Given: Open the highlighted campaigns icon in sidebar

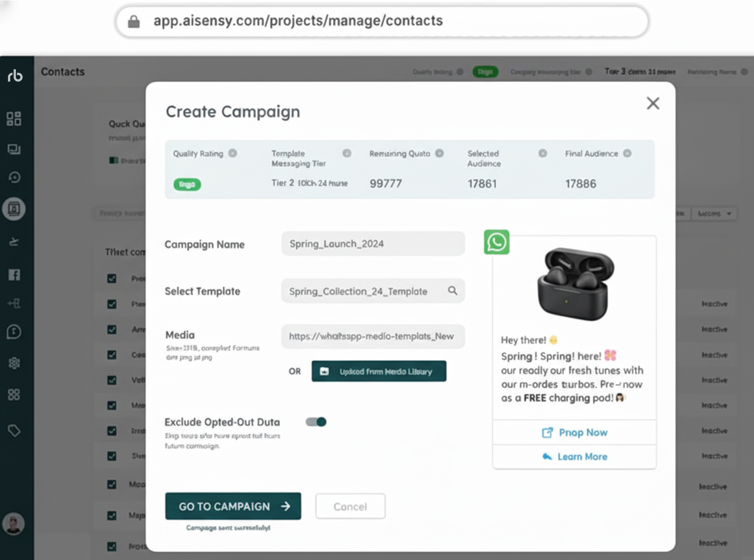Looking at the screenshot, I should tap(14, 209).
